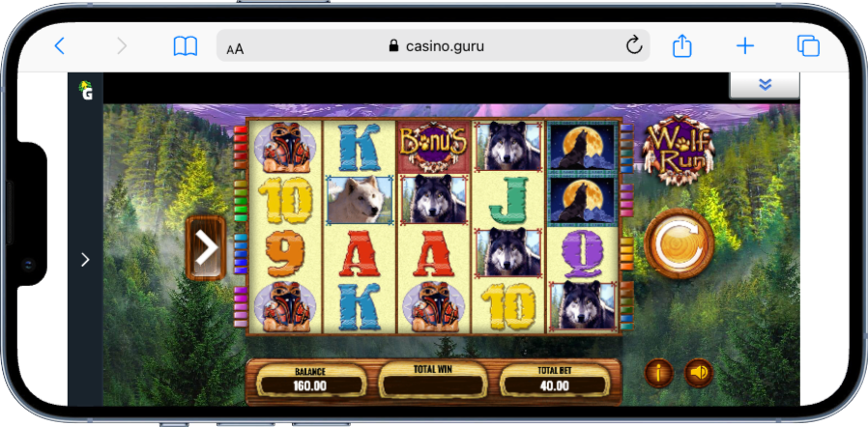Image resolution: width=868 pixels, height=427 pixels.
Task: Select the Bonus symbol on the reels
Action: (434, 147)
